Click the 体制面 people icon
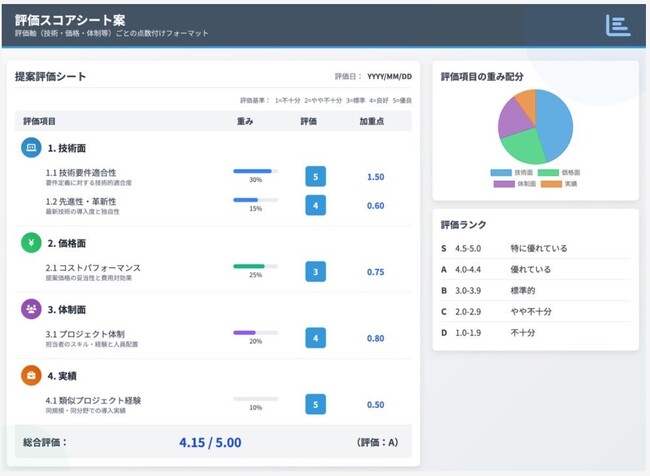 click(31, 309)
